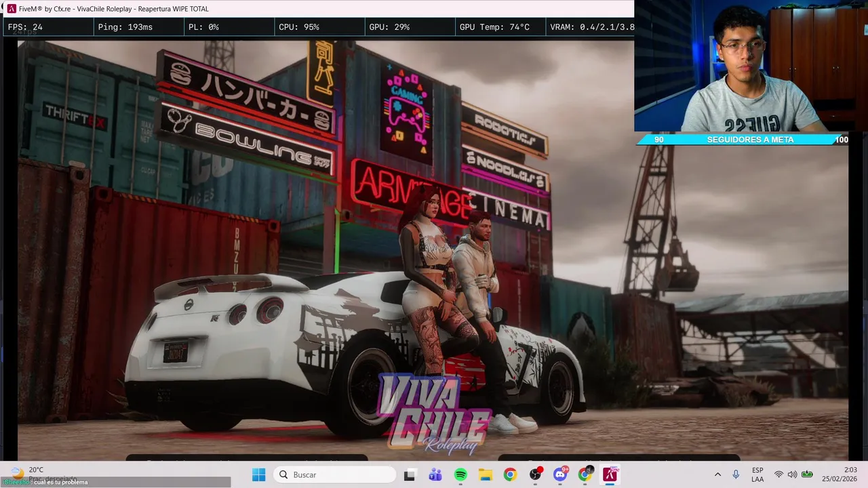This screenshot has height=488, width=868.
Task: Switch to FiveM app in the taskbar
Action: 610,475
